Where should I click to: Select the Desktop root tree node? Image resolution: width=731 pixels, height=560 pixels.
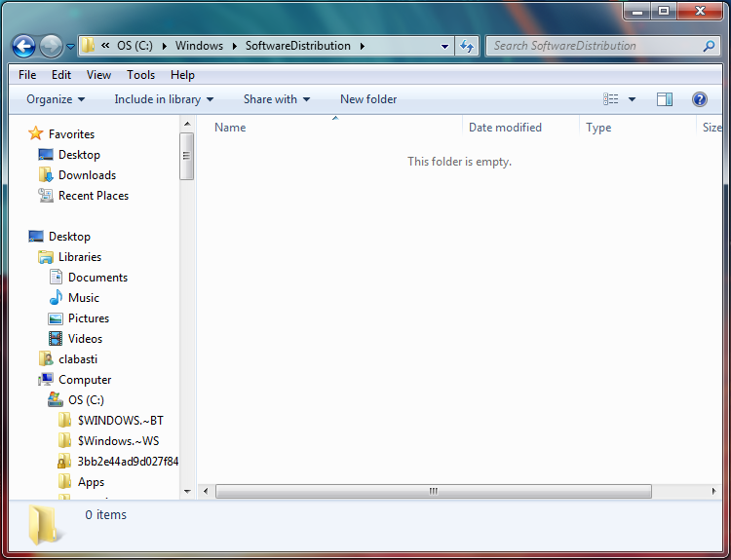[x=69, y=237]
